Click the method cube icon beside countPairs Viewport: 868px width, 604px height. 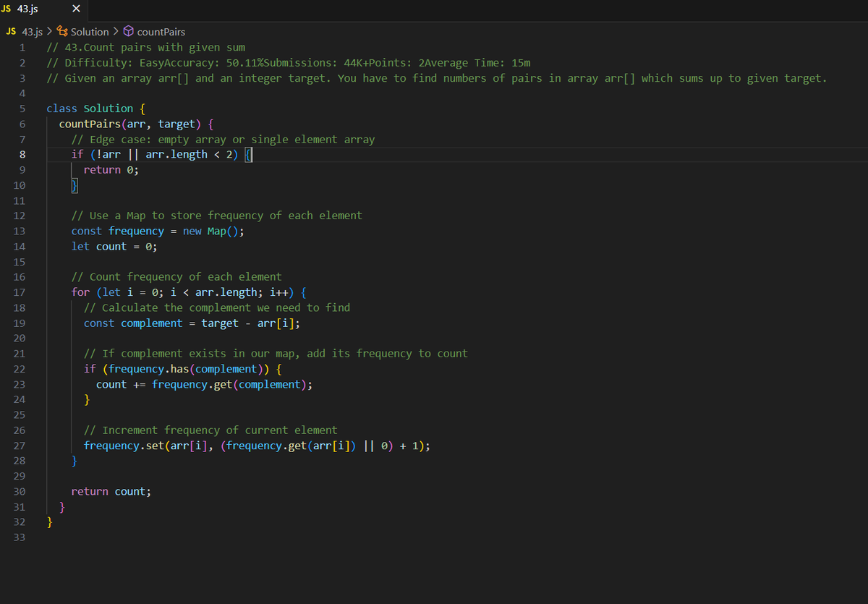[x=128, y=32]
